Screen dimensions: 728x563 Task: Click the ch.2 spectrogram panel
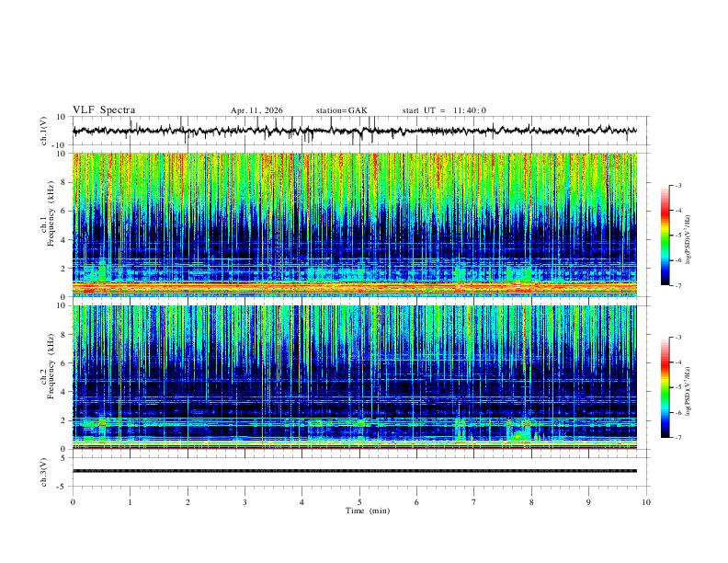pos(354,377)
